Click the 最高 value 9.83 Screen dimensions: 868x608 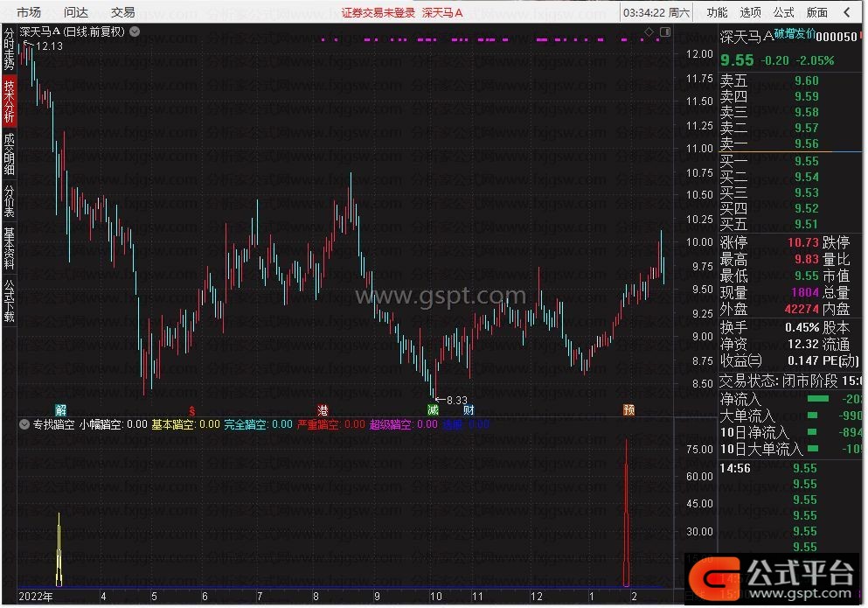(x=807, y=259)
